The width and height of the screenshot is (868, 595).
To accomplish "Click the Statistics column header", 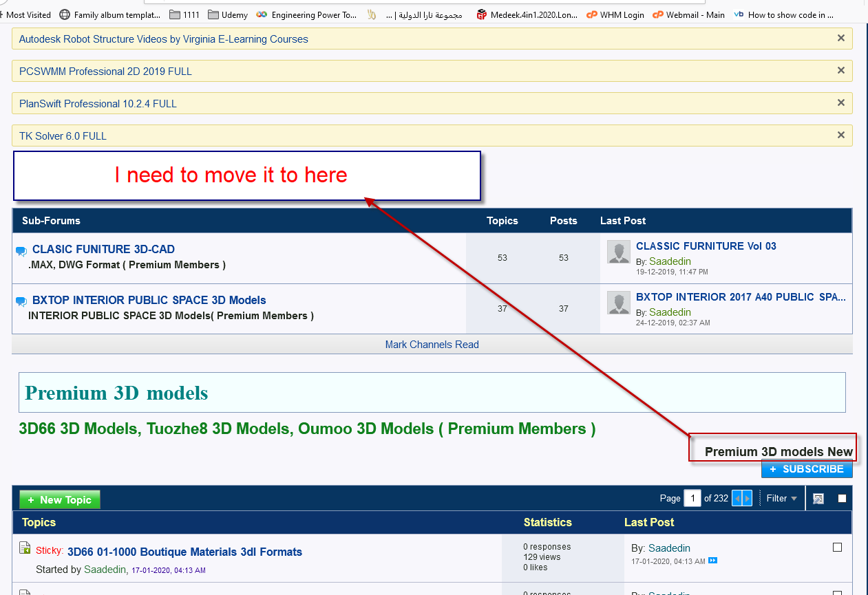I will tap(547, 522).
